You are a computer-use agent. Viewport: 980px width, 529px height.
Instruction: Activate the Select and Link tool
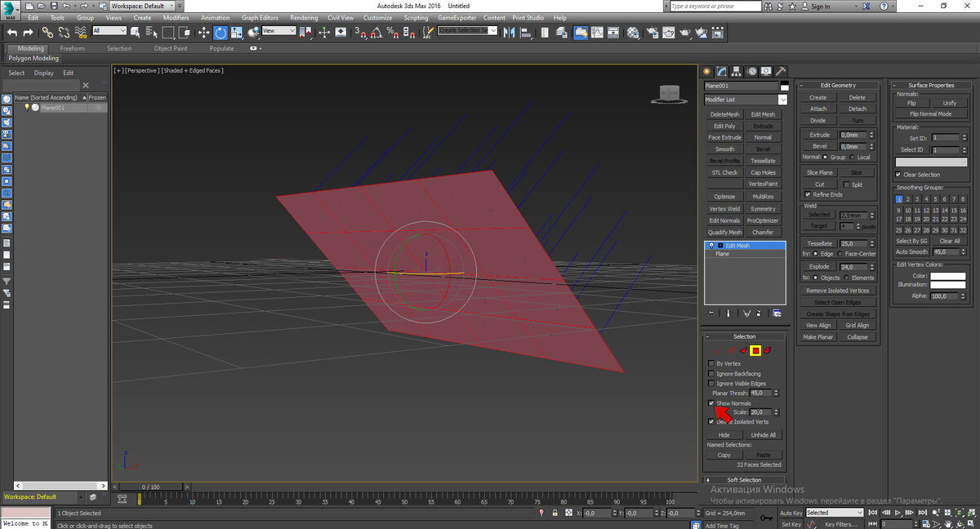tap(47, 33)
